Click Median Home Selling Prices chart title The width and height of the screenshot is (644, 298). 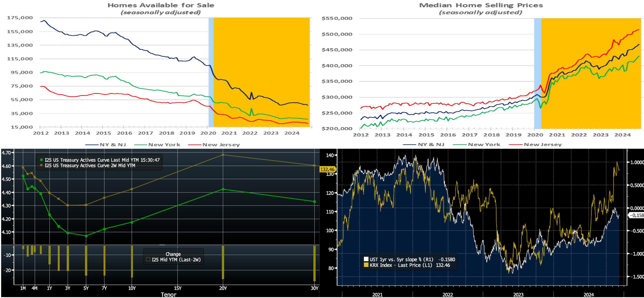coord(481,5)
